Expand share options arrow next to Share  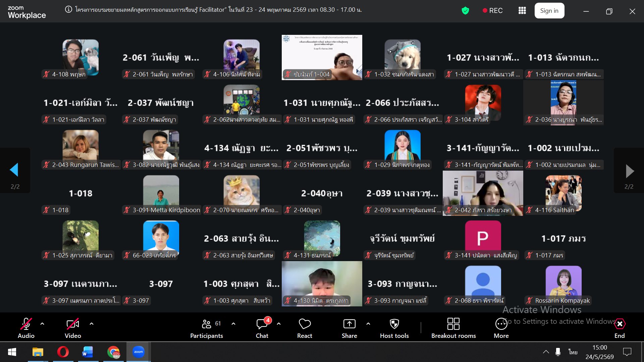point(368,324)
